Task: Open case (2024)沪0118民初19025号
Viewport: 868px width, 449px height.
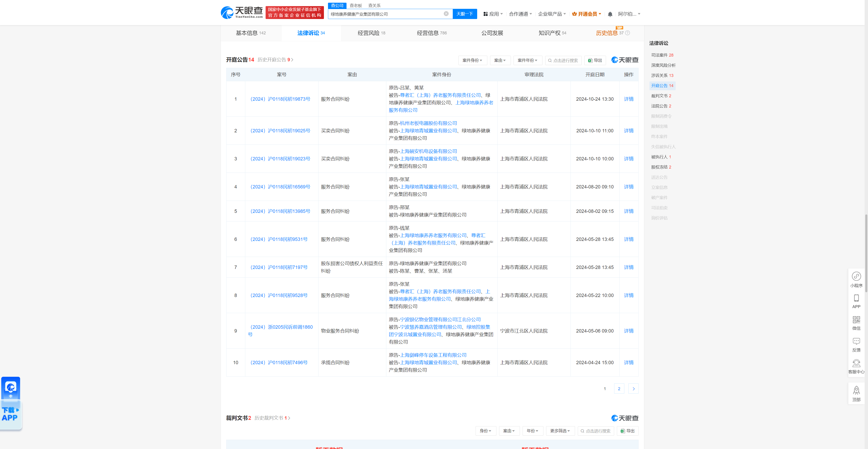Action: (279, 131)
